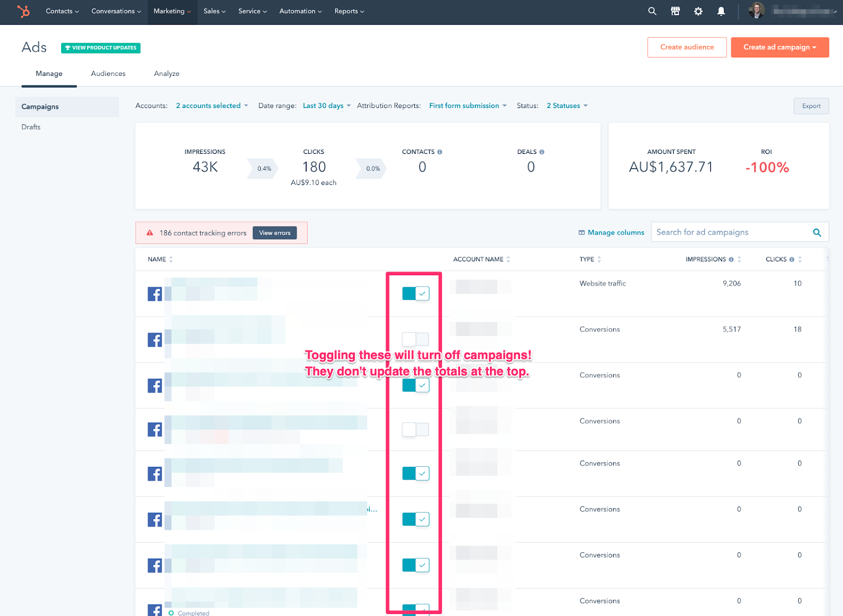Open the Reports menu in navigation
Screen dimensions: 843x616
point(349,11)
